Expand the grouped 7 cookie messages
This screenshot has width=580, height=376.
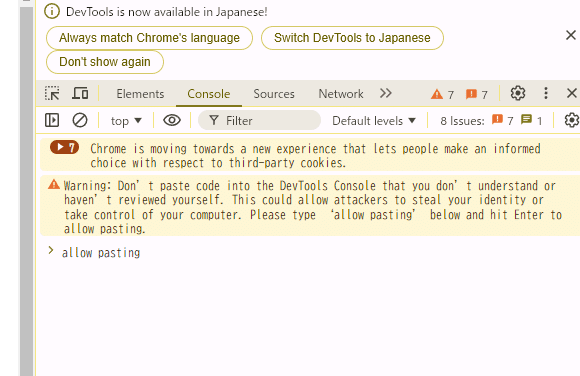pyautogui.click(x=64, y=147)
